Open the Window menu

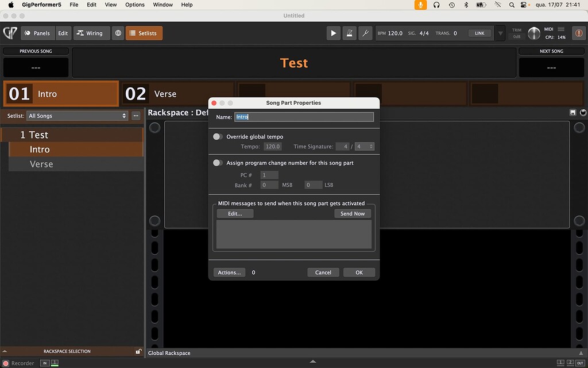coord(163,5)
